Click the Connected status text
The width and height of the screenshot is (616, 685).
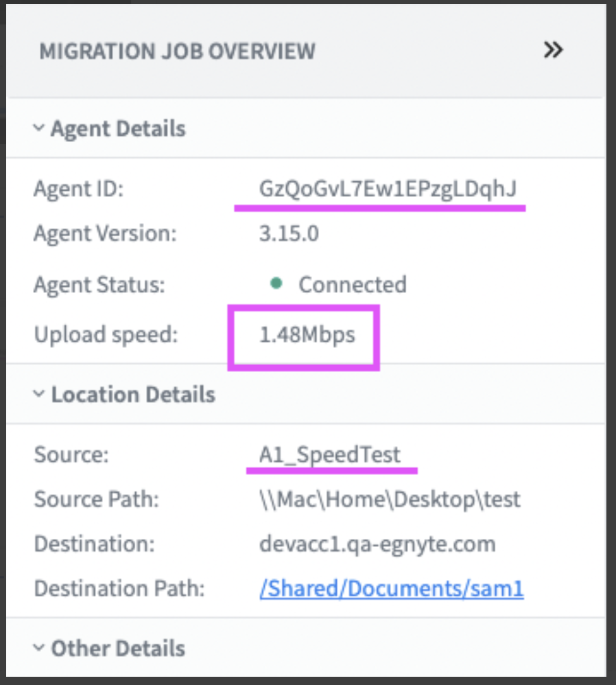point(353,284)
